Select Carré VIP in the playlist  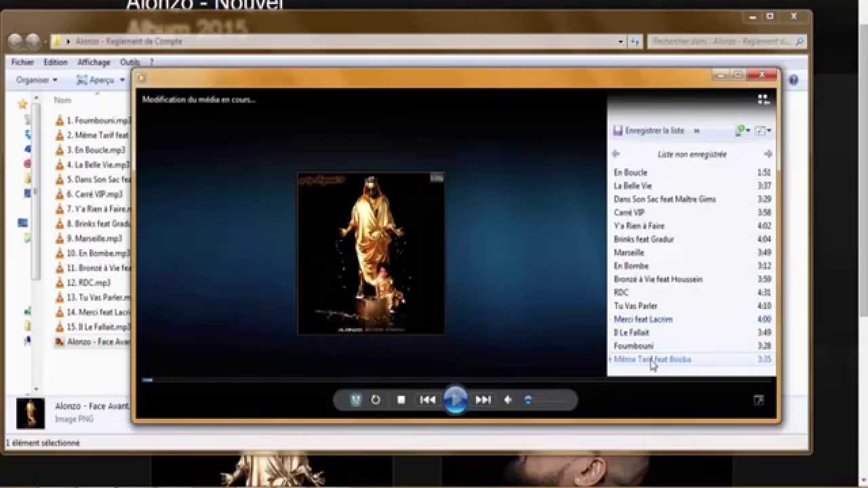(692, 212)
